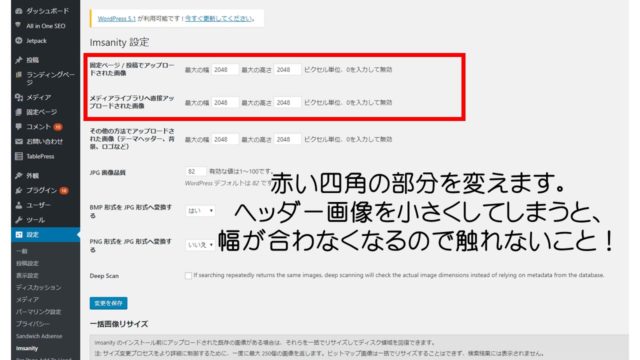Open the パーマリンク設定 submenu item
The height and width of the screenshot is (360, 640).
(x=38, y=312)
